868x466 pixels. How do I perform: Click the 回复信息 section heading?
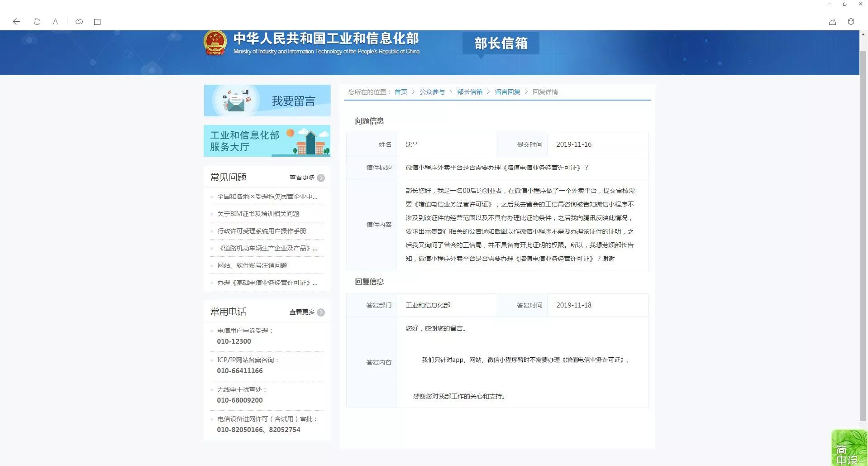[369, 282]
